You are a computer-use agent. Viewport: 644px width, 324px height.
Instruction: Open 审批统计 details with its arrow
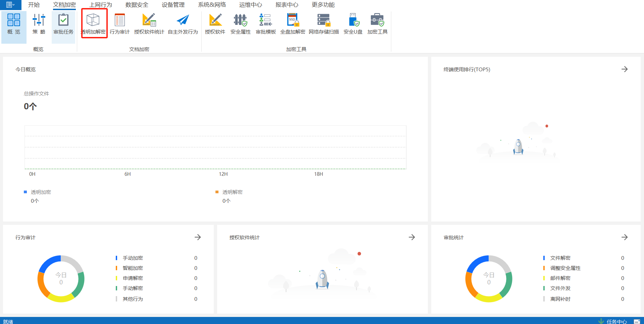(x=624, y=237)
